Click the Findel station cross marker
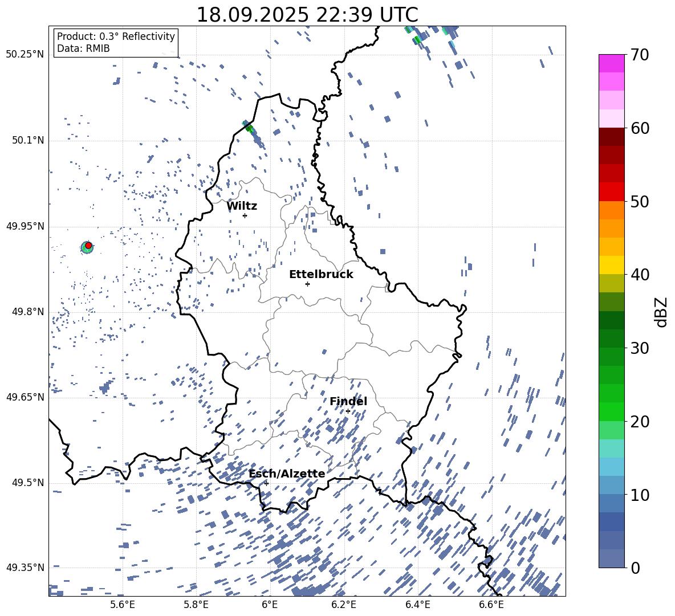 coord(348,411)
